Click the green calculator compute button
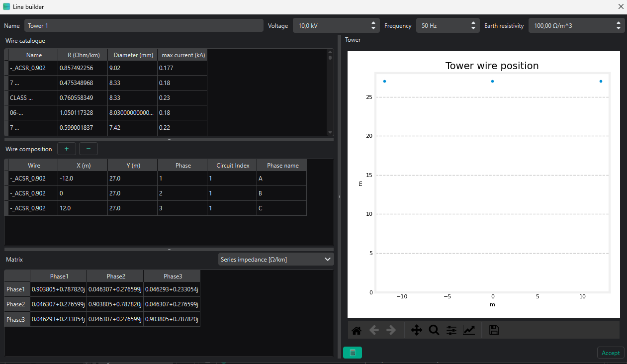The height and width of the screenshot is (364, 627). click(353, 353)
